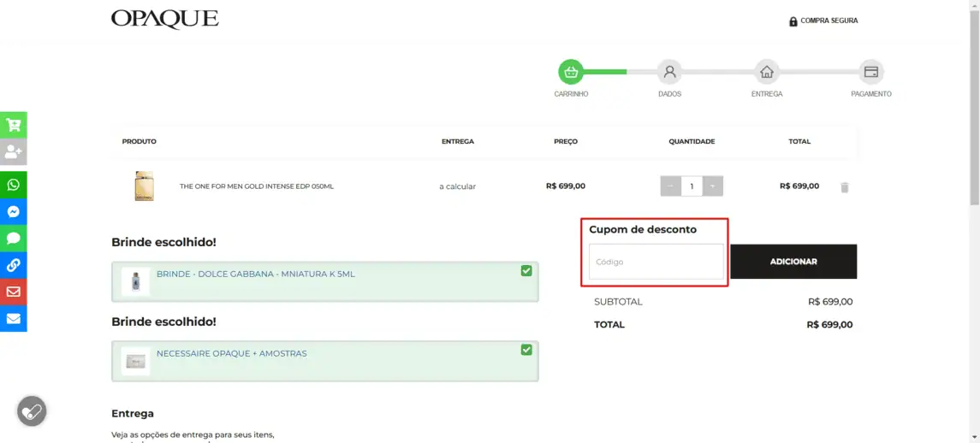Viewport: 980px width, 443px height.
Task: Click the blue link chain sidebar icon
Action: 13,265
